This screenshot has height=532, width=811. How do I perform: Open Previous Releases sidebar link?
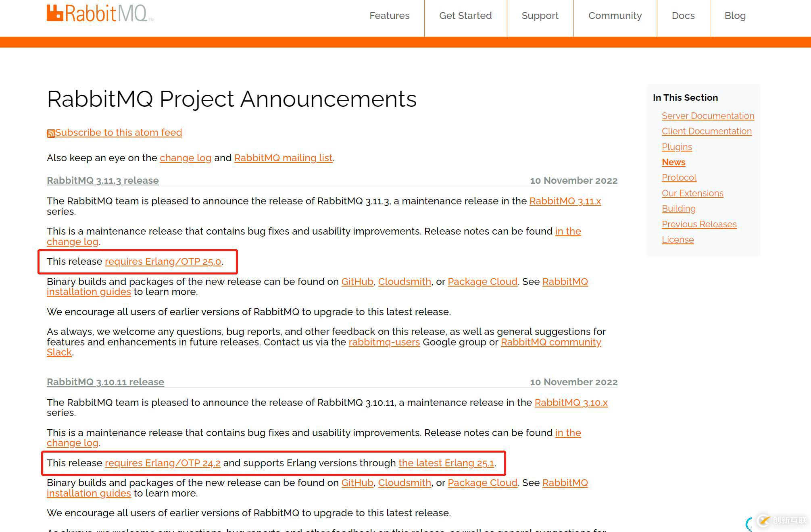(x=699, y=224)
